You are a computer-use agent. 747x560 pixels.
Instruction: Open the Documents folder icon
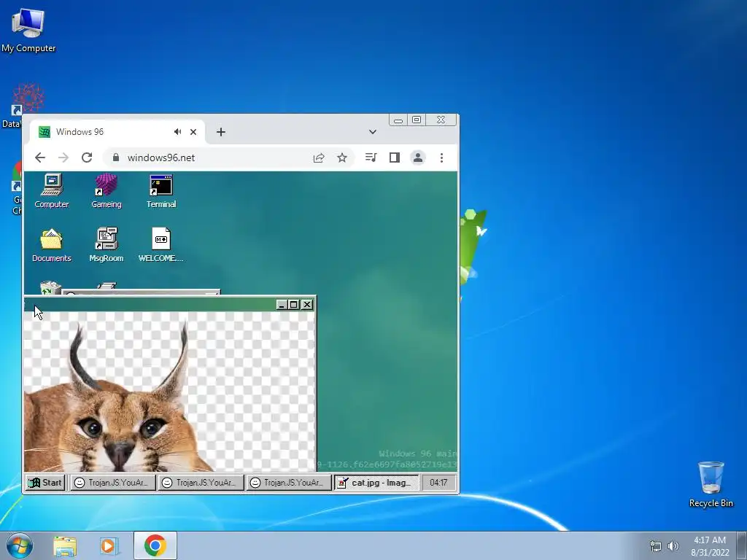pos(52,245)
